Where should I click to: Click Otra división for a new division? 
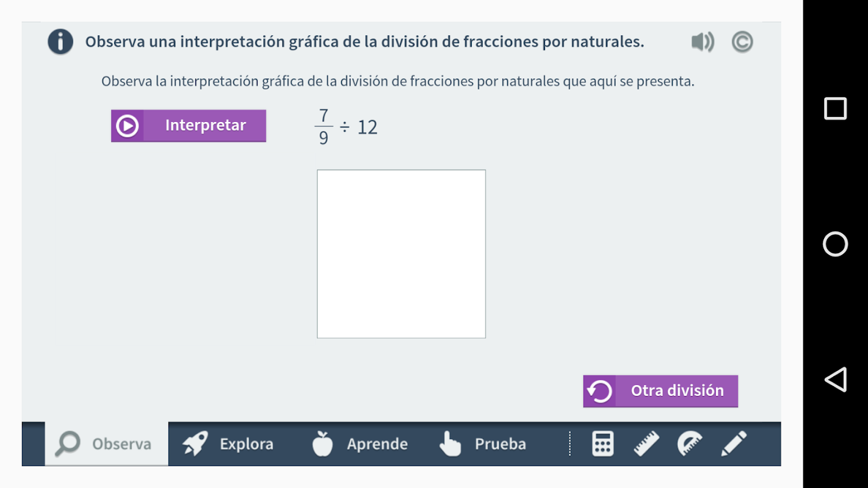pos(676,391)
